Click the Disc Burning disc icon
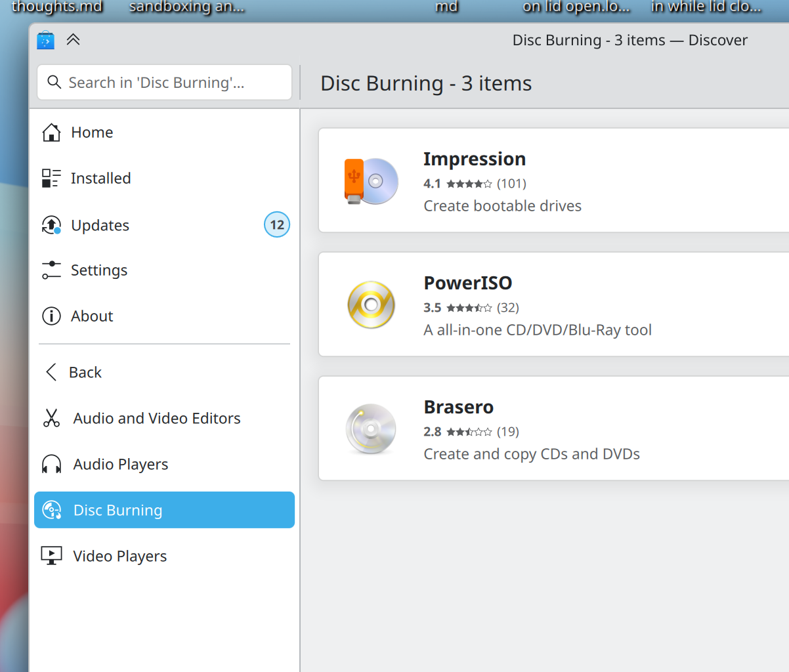The height and width of the screenshot is (672, 789). (51, 510)
